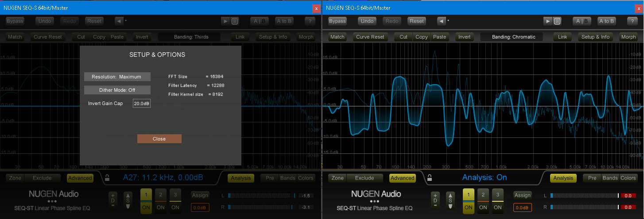
Task: Click D plus depth increase in right window
Action: click(435, 195)
